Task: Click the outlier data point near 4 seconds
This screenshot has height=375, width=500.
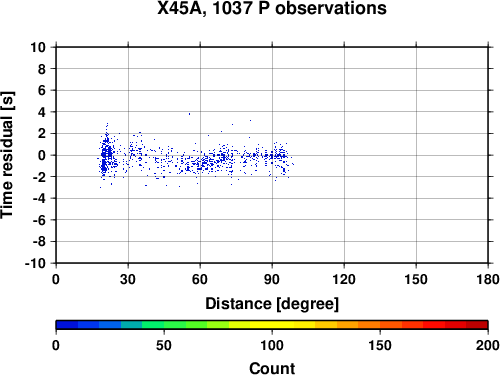Action: click(189, 114)
